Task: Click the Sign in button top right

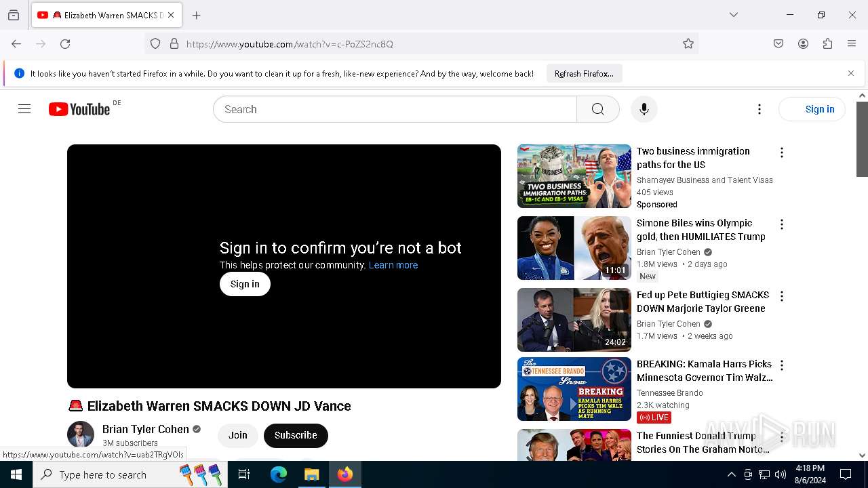Action: (812, 109)
